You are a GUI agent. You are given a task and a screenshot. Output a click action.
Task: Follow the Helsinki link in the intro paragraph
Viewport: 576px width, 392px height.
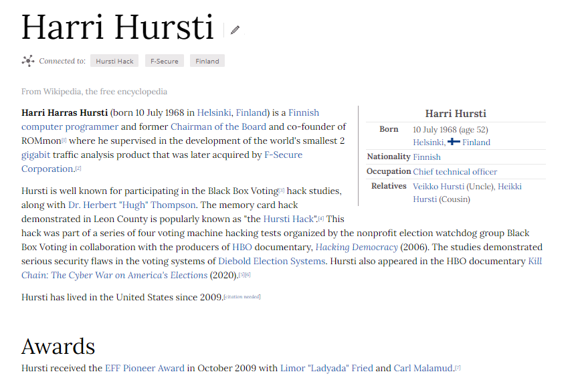tap(214, 112)
